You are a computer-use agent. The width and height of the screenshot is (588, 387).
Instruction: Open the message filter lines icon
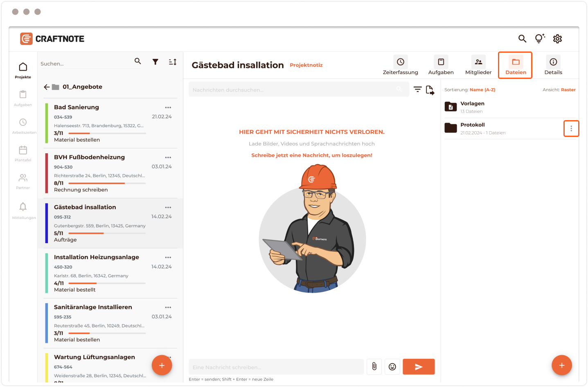click(x=417, y=89)
